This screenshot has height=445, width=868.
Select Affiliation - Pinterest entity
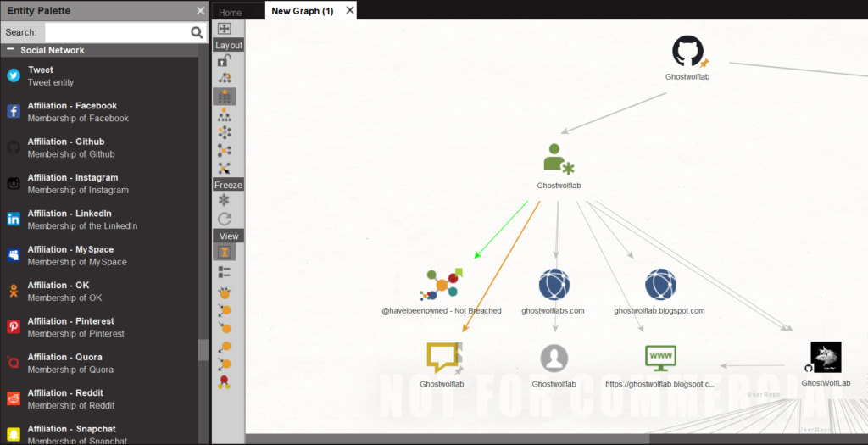pyautogui.click(x=100, y=327)
